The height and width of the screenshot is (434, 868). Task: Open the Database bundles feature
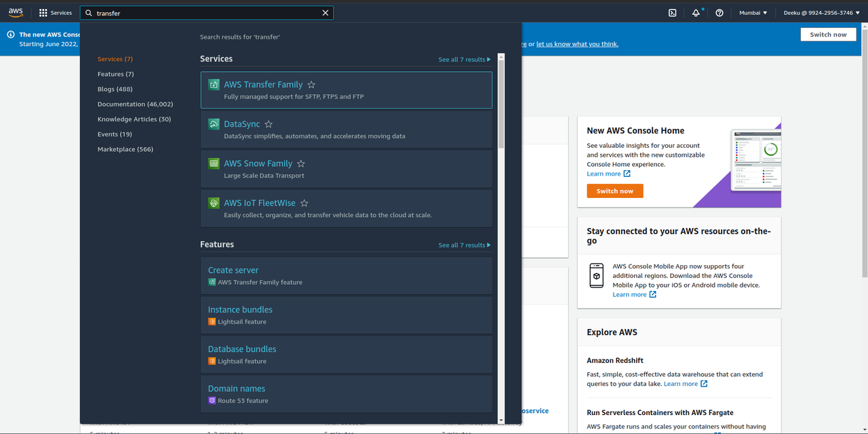pos(347,354)
